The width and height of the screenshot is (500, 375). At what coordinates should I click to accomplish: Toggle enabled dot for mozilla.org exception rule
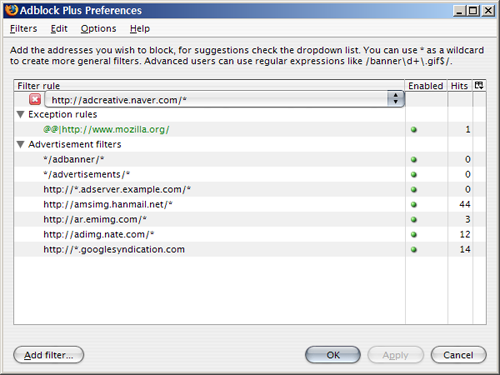[x=414, y=130]
